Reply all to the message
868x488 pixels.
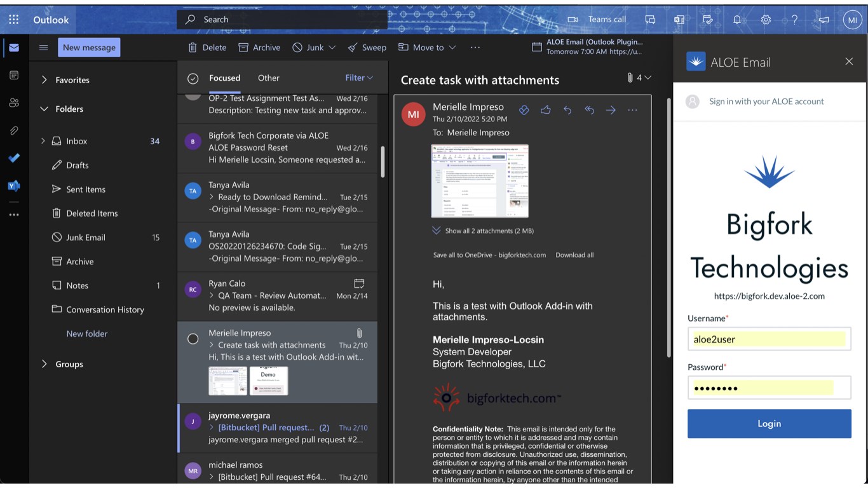click(x=589, y=110)
